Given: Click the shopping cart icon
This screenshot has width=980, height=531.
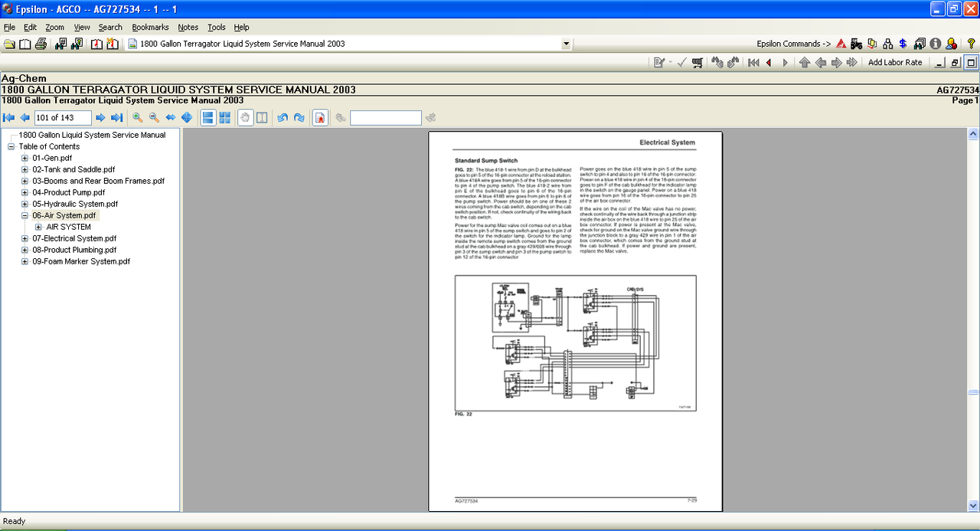Looking at the screenshot, I should pos(697,63).
